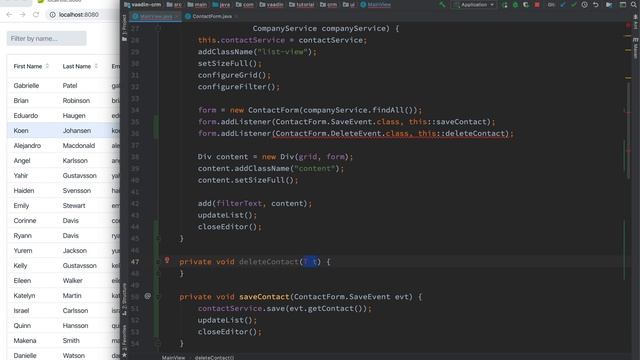Open the Git history clock icon

[x=584, y=4]
